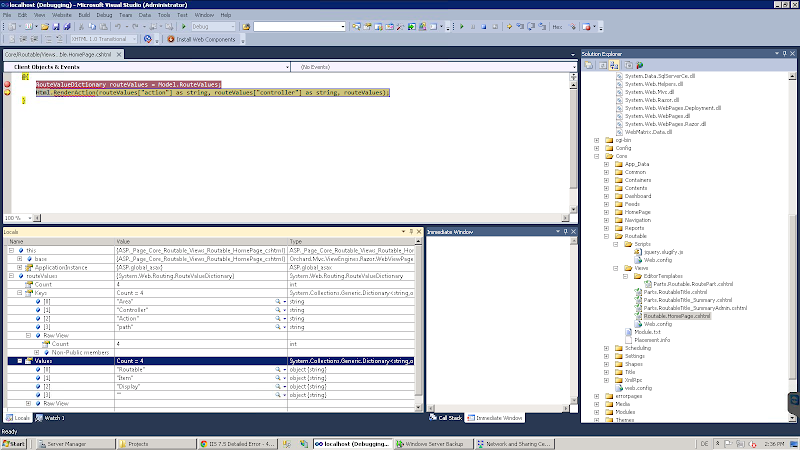Open the Website menu
Viewport: 800px width, 450px height.
click(62, 15)
